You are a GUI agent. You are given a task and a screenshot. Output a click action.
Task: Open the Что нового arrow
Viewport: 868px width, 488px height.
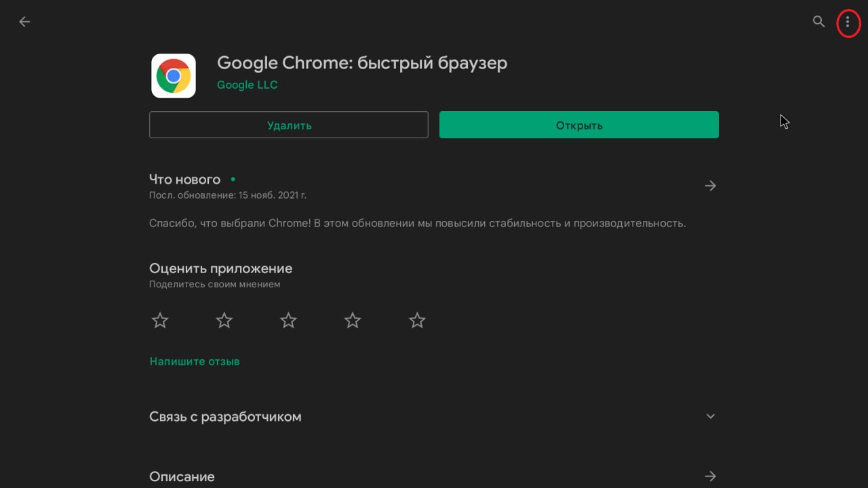point(711,186)
